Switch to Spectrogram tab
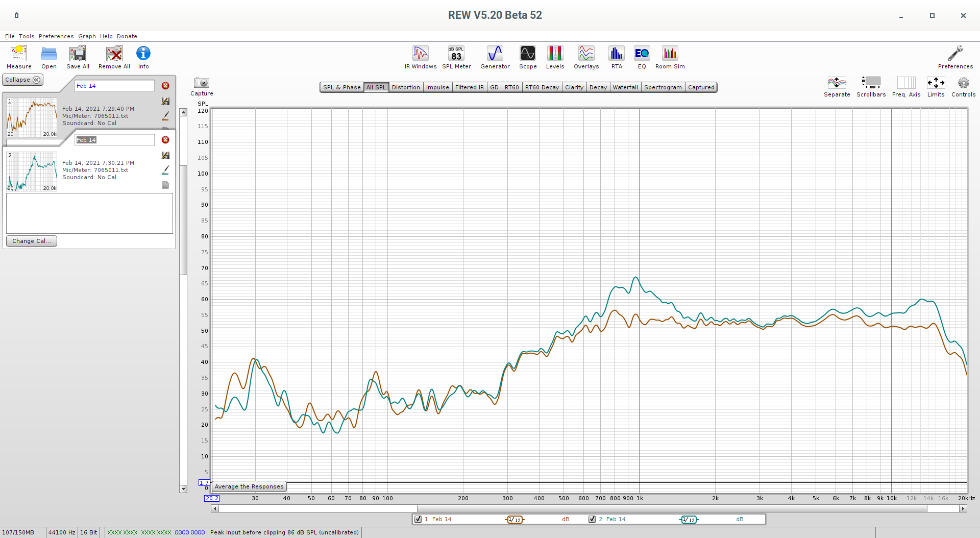This screenshot has width=980, height=538. tap(663, 87)
